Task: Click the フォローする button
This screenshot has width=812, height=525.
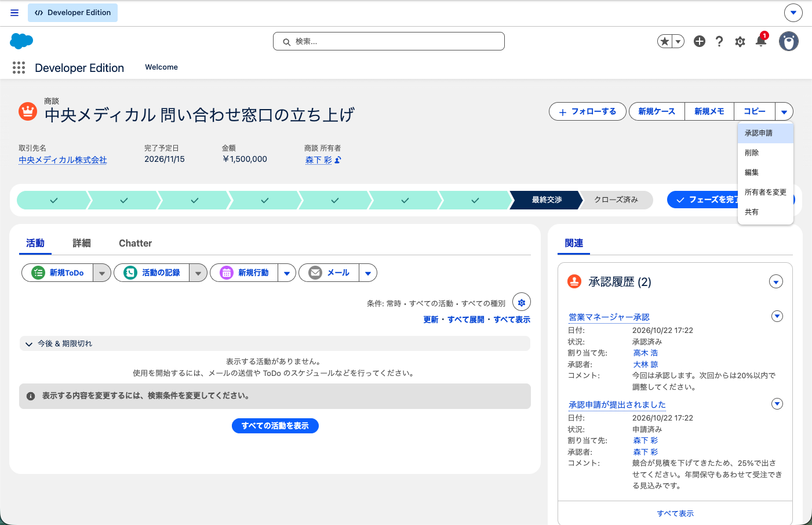Action: [588, 111]
